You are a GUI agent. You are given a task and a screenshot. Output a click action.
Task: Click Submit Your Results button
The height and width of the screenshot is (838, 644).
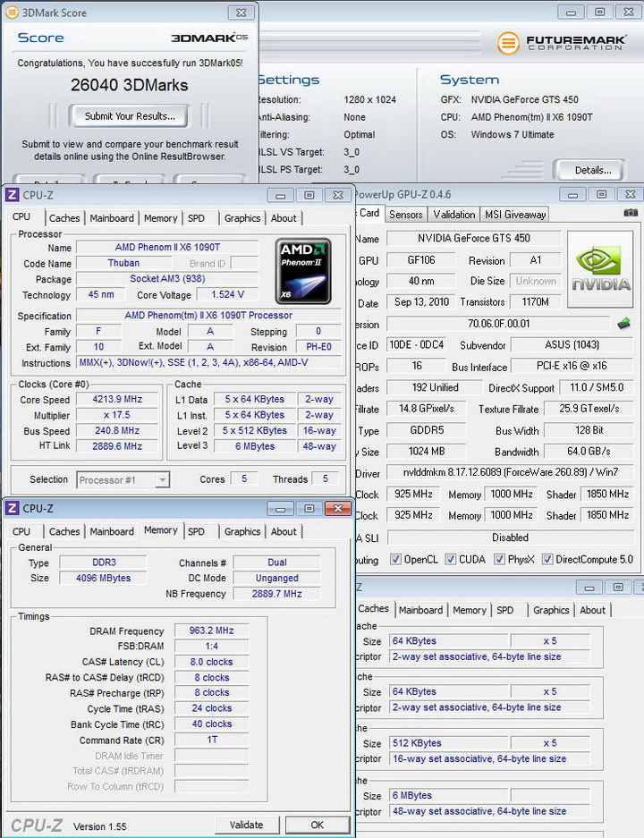coord(130,116)
